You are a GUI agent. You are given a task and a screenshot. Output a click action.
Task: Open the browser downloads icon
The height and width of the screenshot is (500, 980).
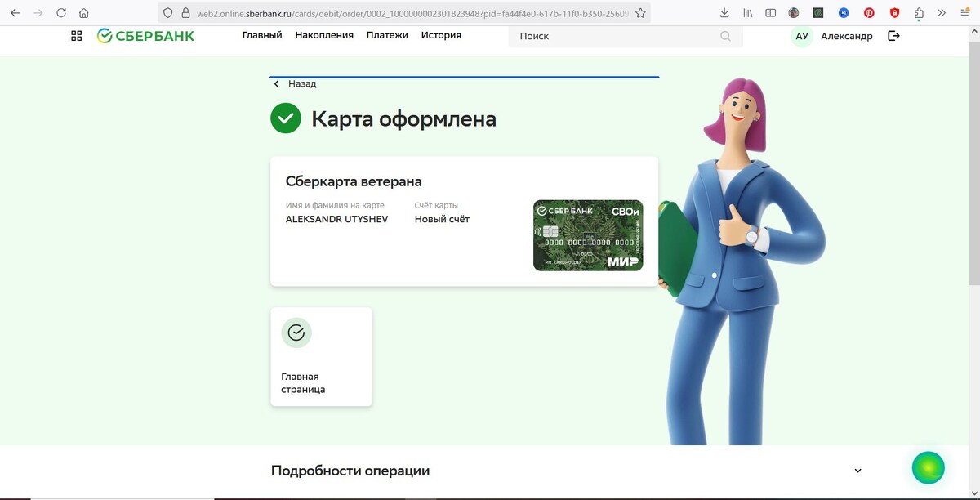[x=724, y=13]
